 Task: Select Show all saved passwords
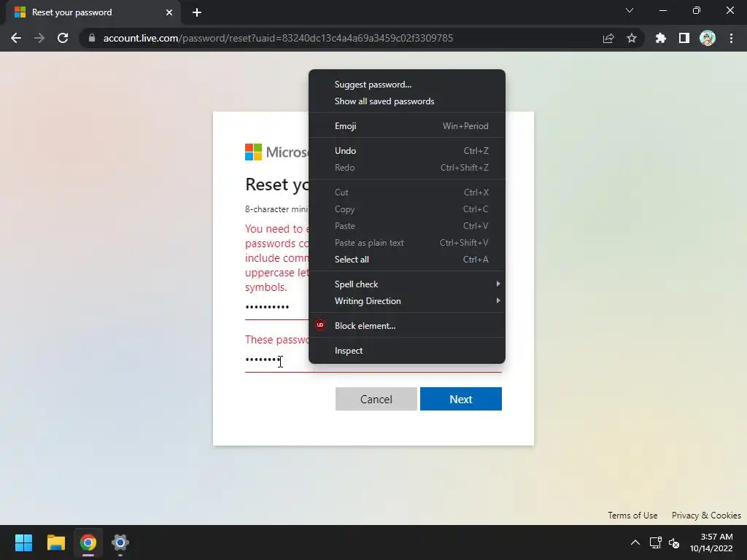[407, 101]
